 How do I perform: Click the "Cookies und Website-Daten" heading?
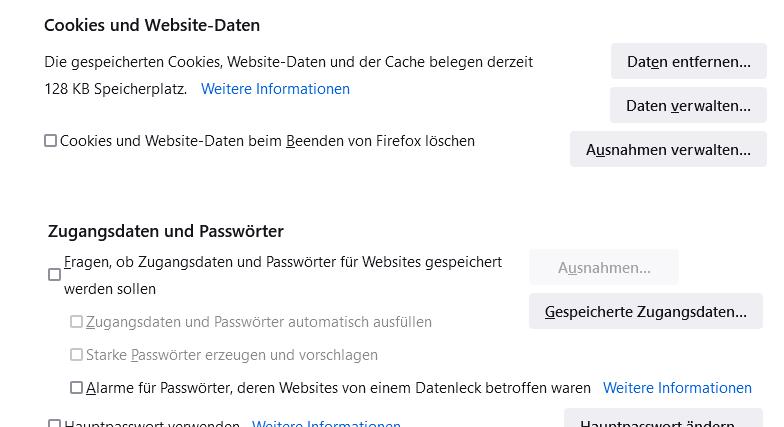[152, 25]
